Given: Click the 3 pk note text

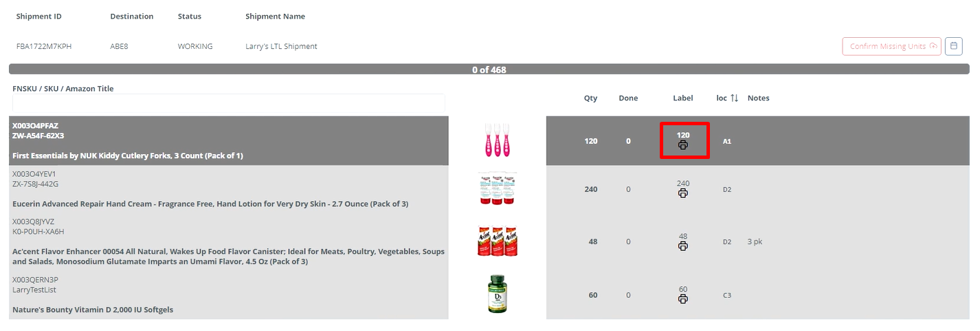Looking at the screenshot, I should point(755,242).
